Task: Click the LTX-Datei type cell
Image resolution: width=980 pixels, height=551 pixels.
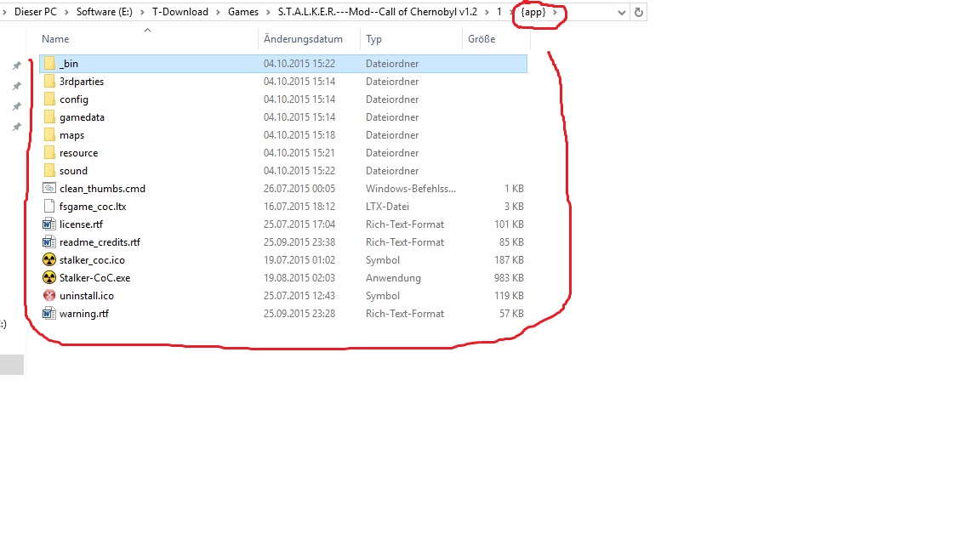Action: tap(388, 207)
